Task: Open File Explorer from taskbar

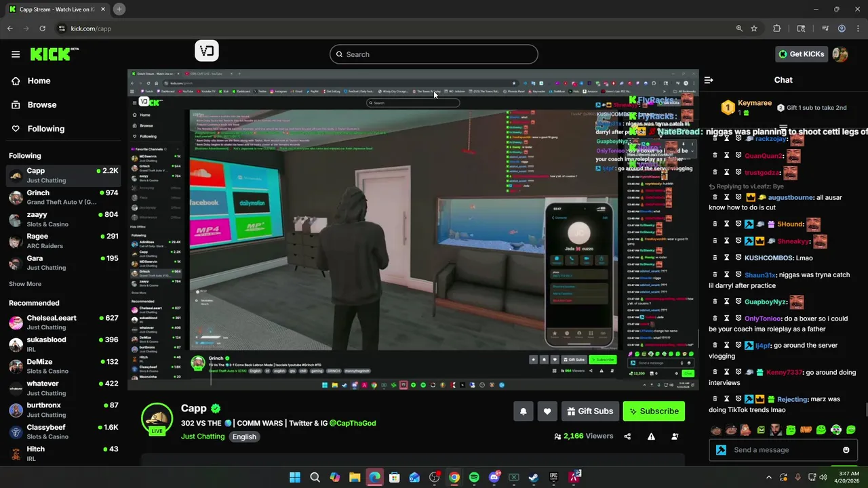Action: tap(355, 477)
